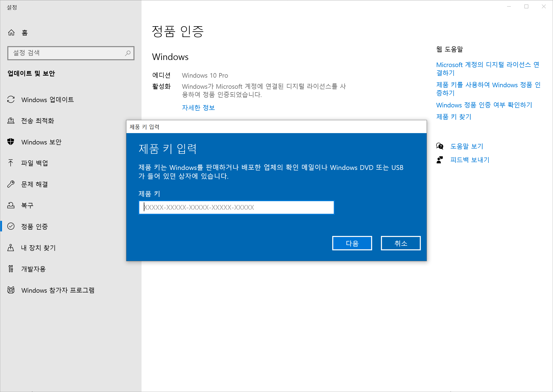Viewport: 553px width, 392px height.
Task: Click the 취소 button in dialog
Action: point(401,243)
